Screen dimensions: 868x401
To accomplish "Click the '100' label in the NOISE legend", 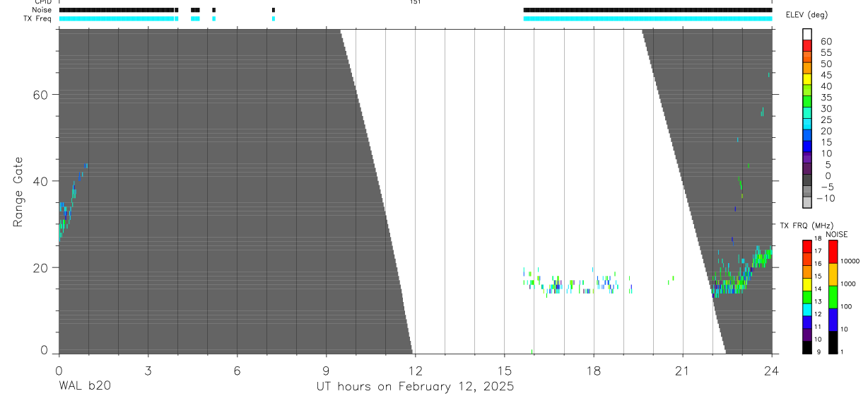I will point(846,307).
